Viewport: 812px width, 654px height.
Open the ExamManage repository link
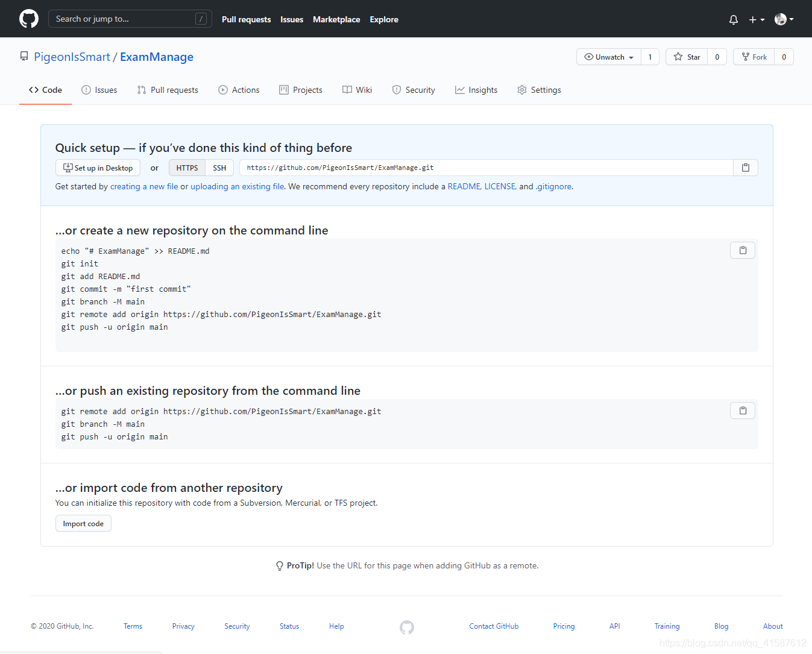[157, 57]
